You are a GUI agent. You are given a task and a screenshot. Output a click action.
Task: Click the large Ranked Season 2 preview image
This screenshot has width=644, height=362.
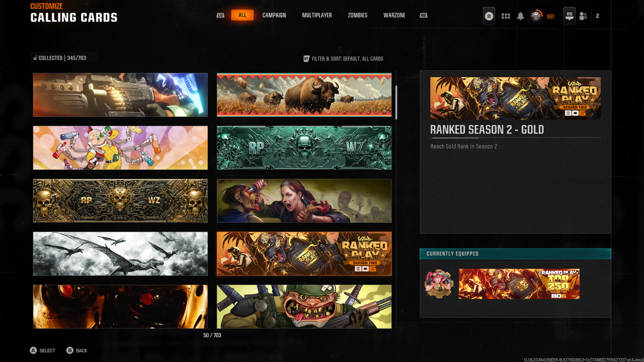515,98
